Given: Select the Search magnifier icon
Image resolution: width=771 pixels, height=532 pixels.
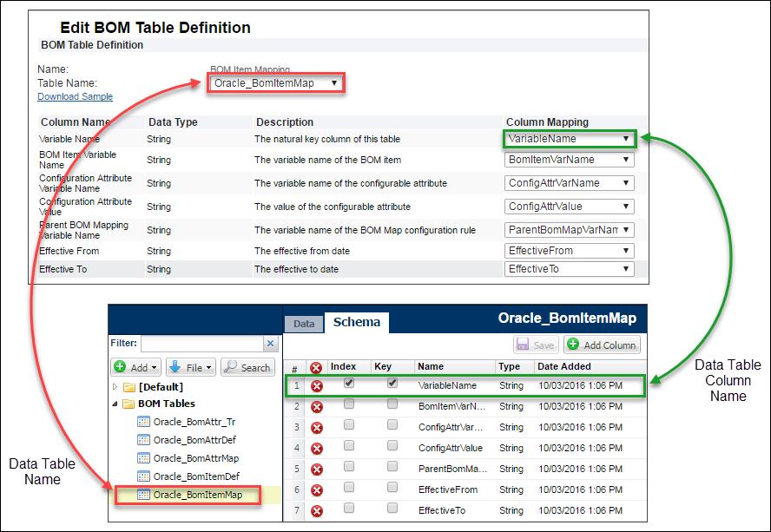Looking at the screenshot, I should [232, 366].
